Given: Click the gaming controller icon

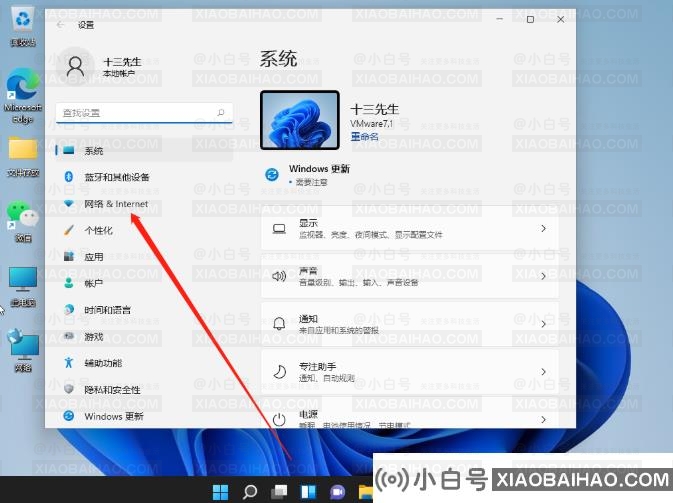Looking at the screenshot, I should pos(69,336).
